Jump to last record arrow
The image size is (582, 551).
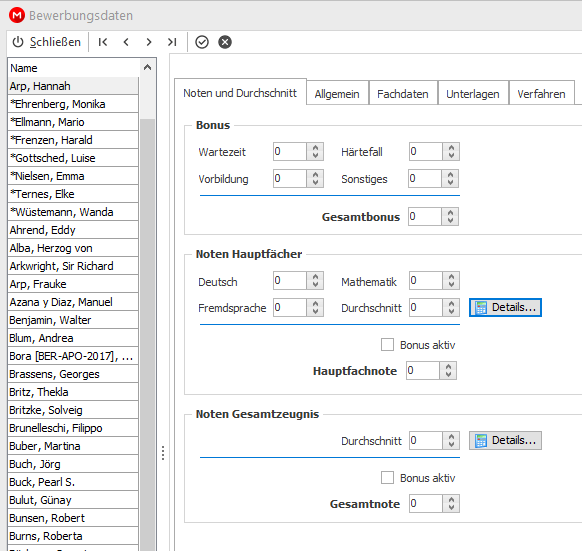tap(172, 42)
